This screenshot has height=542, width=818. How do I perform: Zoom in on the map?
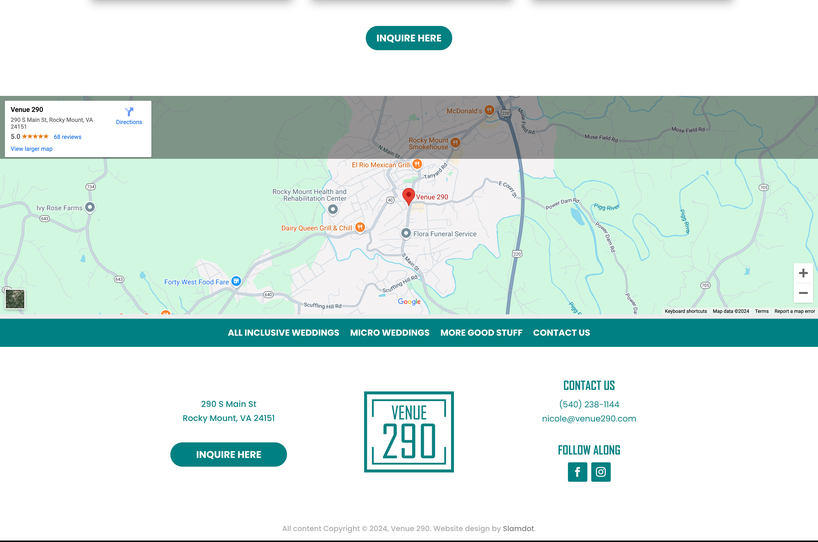802,273
